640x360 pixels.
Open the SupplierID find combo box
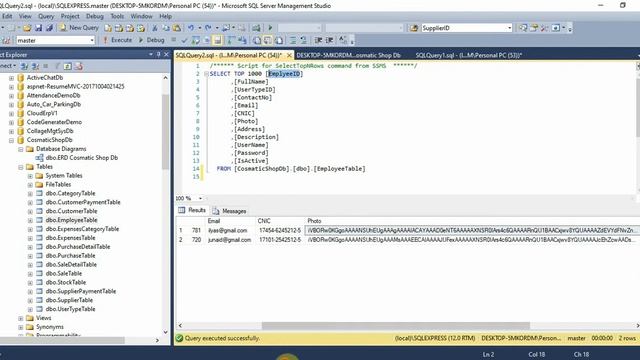tap(509, 28)
